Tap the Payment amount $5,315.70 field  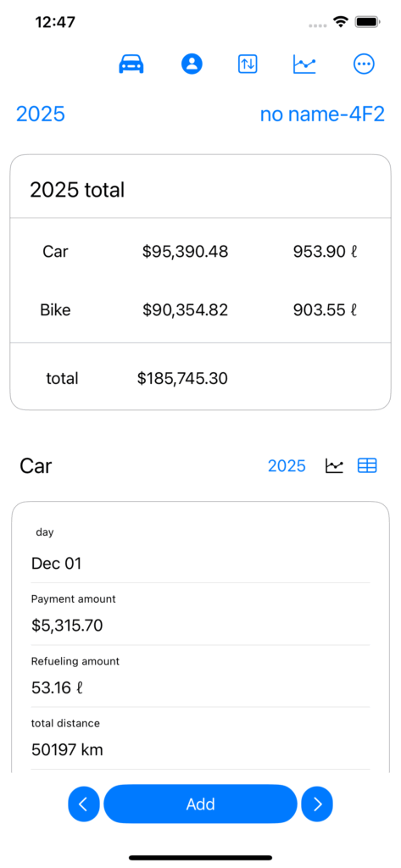click(x=200, y=614)
